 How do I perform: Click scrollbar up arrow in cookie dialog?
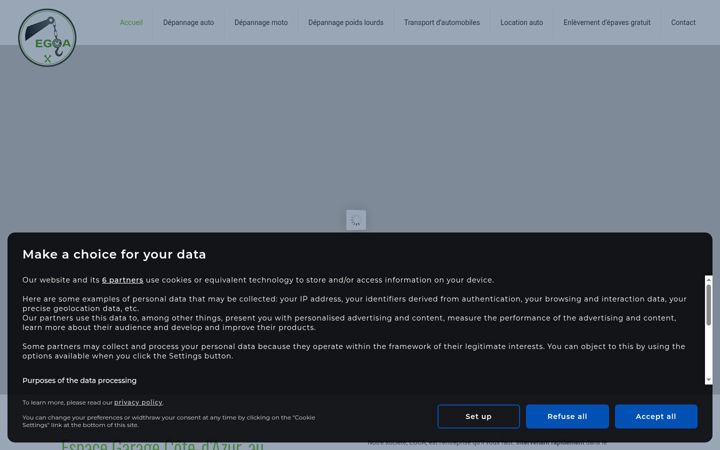pyautogui.click(x=709, y=279)
